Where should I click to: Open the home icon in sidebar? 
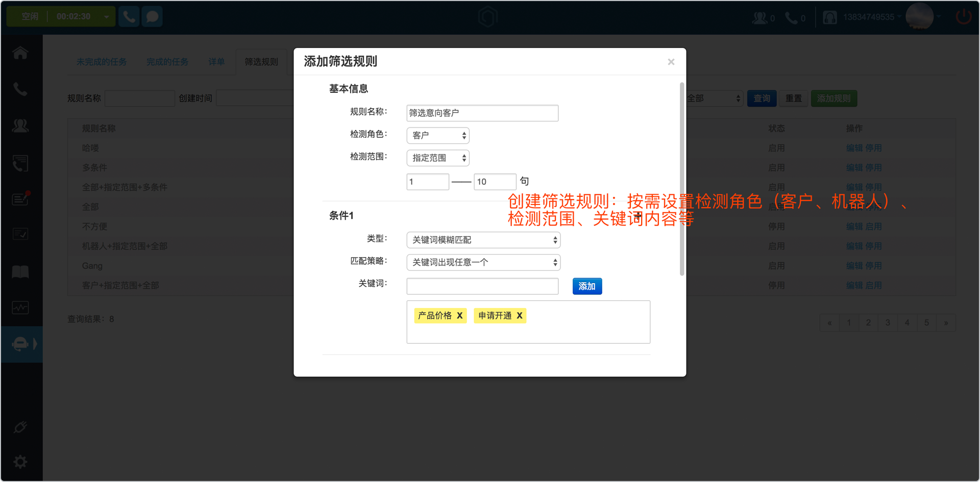point(20,53)
